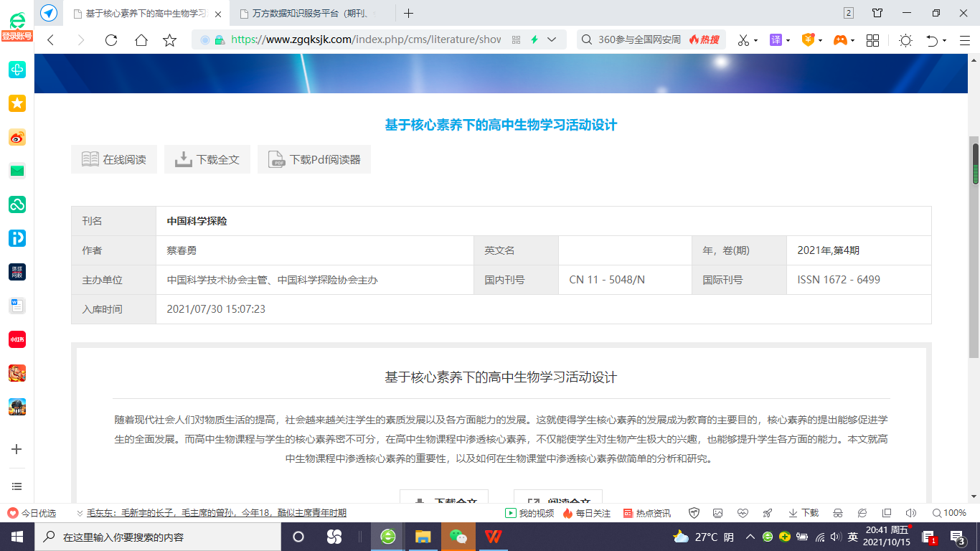980x551 pixels.
Task: Click the undo closed tab icon
Action: (932, 40)
